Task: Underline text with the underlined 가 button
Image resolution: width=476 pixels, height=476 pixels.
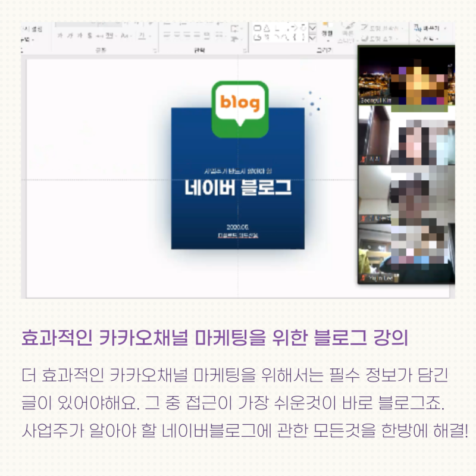Action: point(80,36)
